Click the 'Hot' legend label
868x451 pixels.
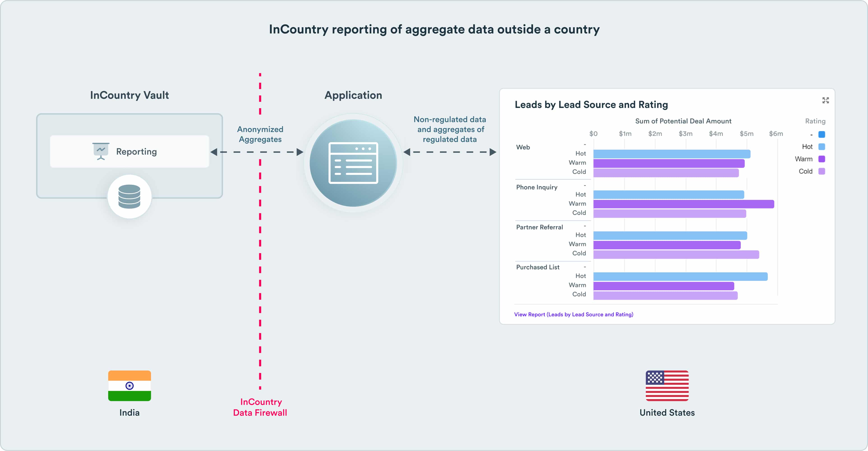pyautogui.click(x=807, y=147)
